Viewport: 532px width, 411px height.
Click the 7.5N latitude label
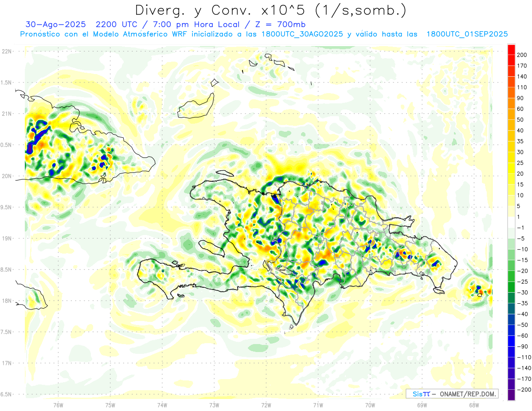7,332
